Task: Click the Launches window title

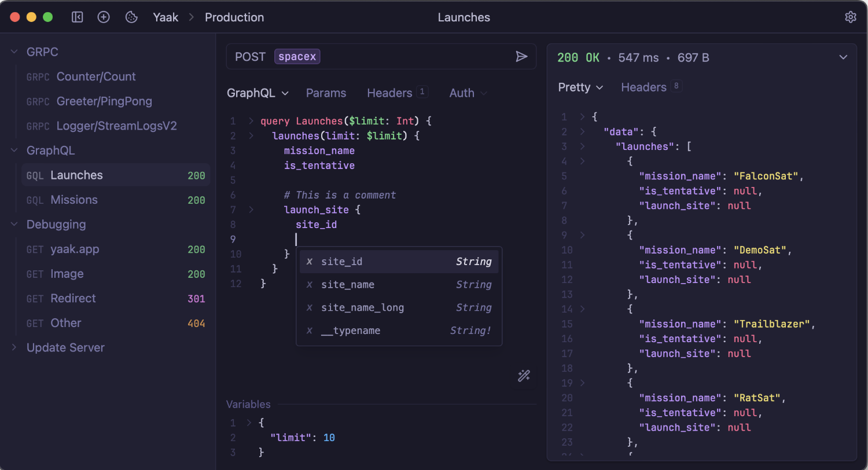Action: (x=464, y=17)
